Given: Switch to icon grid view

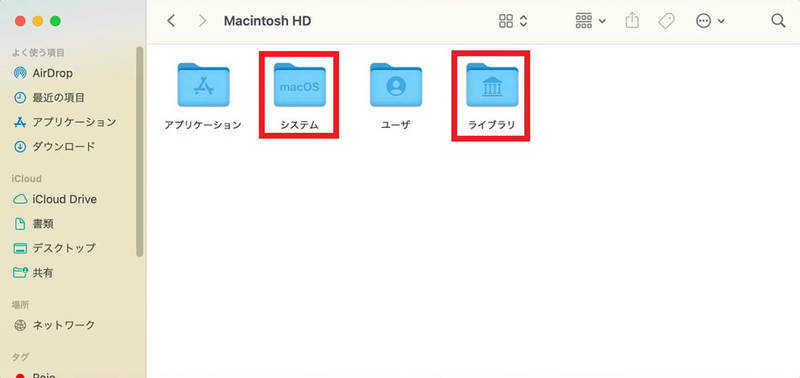Looking at the screenshot, I should [506, 21].
